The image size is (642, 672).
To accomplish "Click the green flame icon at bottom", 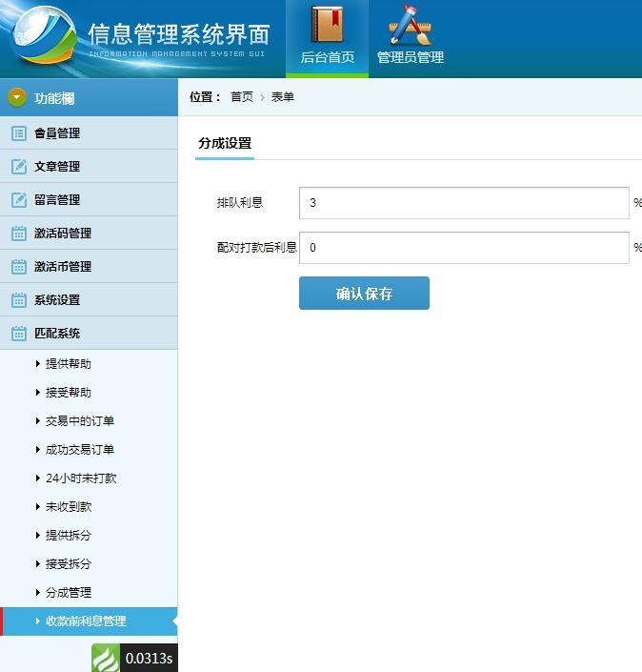I will (x=106, y=658).
